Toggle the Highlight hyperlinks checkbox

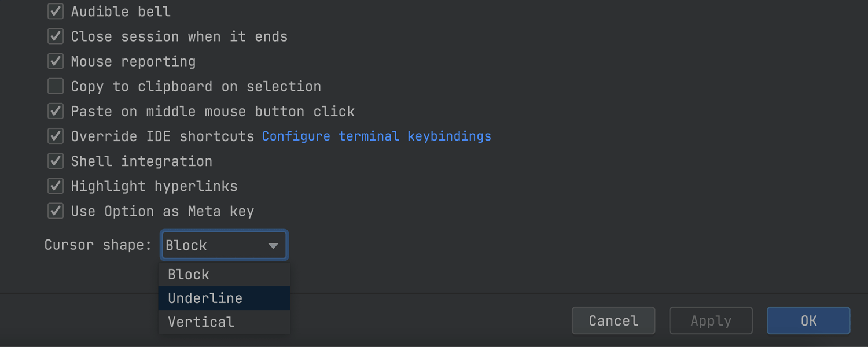pos(56,186)
